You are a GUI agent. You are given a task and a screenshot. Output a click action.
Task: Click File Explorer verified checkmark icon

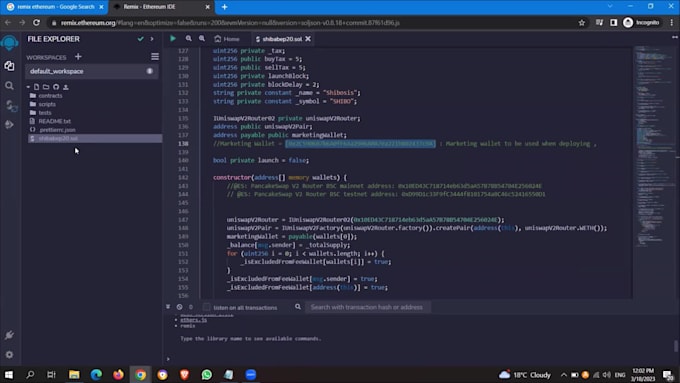(141, 39)
